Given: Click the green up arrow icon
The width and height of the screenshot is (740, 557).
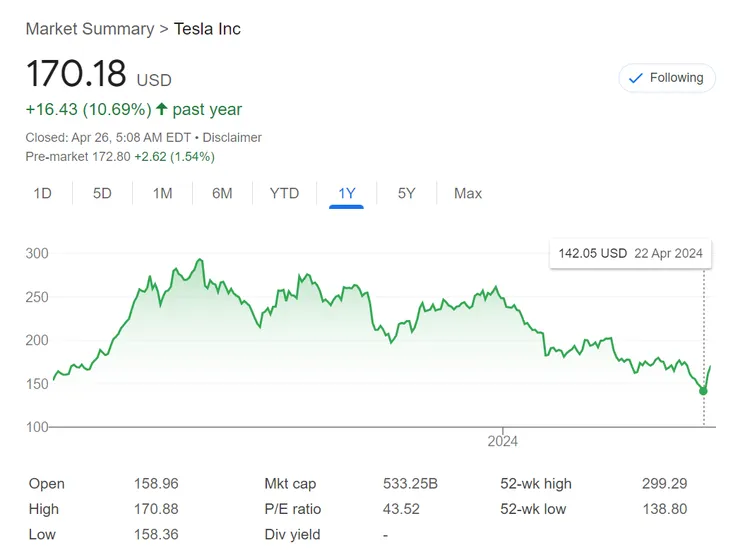Looking at the screenshot, I should [x=162, y=109].
